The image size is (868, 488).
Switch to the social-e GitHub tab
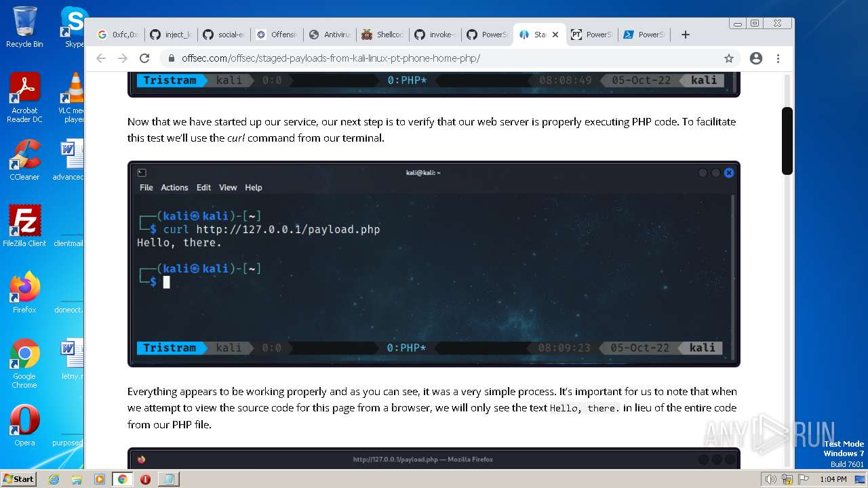[x=223, y=35]
